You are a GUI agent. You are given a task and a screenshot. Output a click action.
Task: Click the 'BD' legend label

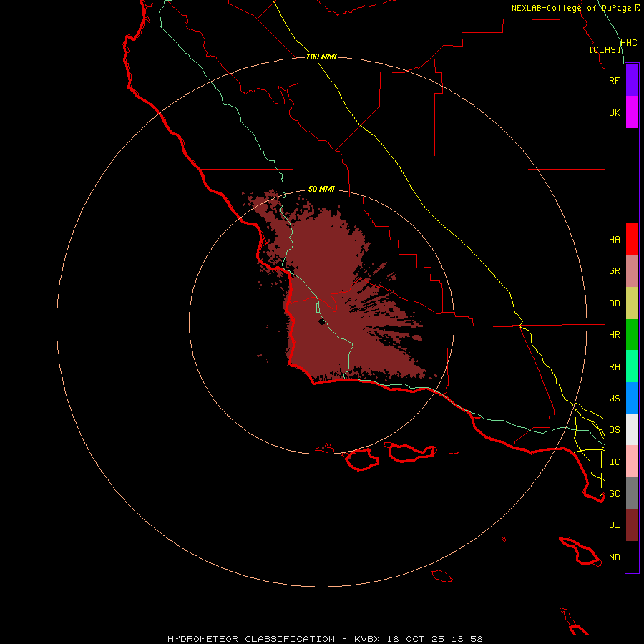click(x=614, y=303)
